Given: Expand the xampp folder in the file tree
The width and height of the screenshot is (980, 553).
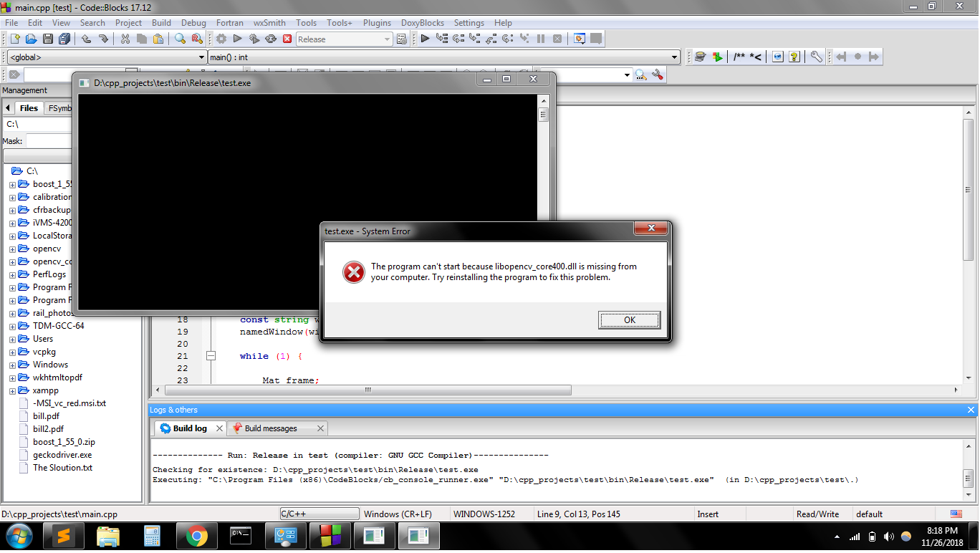Looking at the screenshot, I should click(12, 390).
